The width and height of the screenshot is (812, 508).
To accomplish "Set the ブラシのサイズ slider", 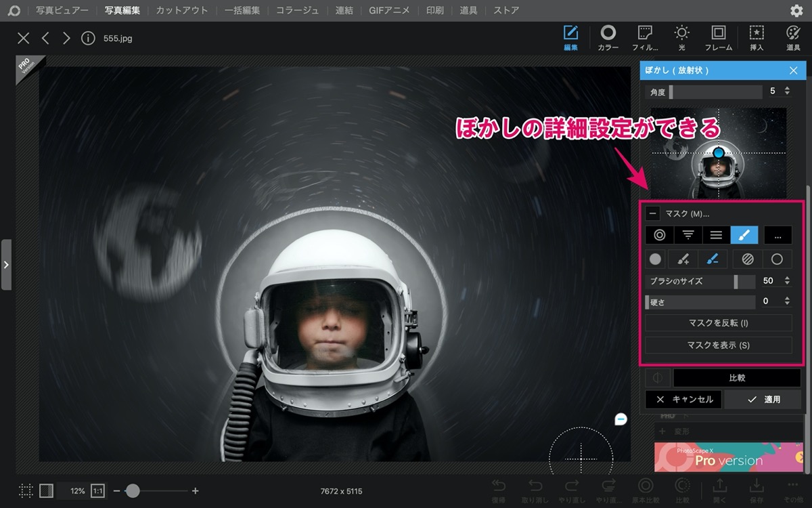I will [x=700, y=280].
